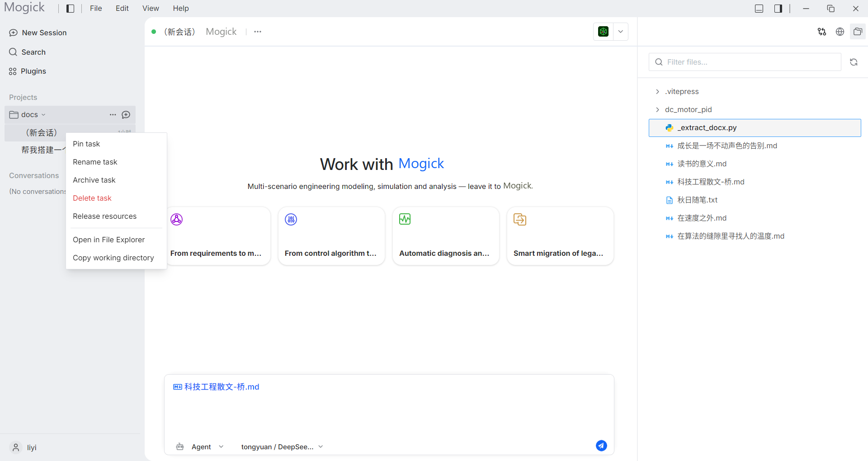Open 在速度之外.md file
This screenshot has width=868, height=461.
pos(755,218)
